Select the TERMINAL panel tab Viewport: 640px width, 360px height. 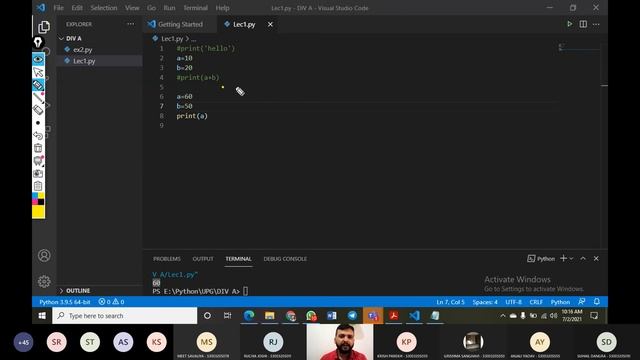click(x=238, y=259)
